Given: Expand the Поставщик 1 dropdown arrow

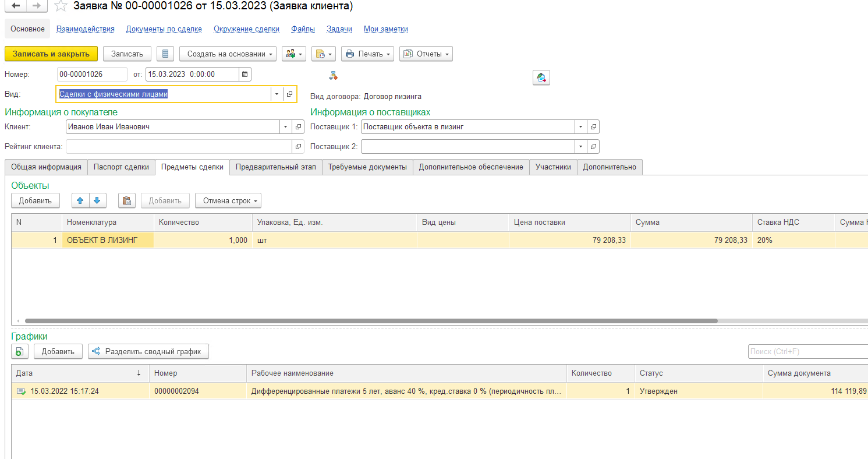Looking at the screenshot, I should click(580, 127).
